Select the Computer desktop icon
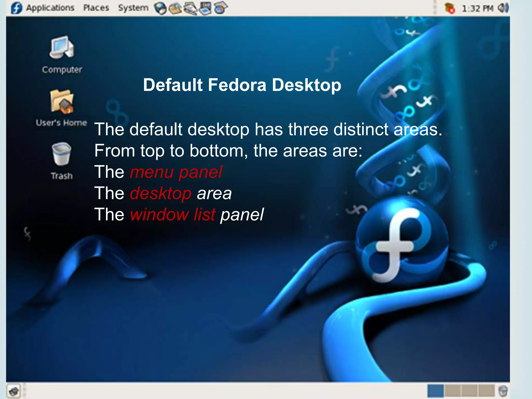Screen dimensions: 532x399 tap(62, 47)
